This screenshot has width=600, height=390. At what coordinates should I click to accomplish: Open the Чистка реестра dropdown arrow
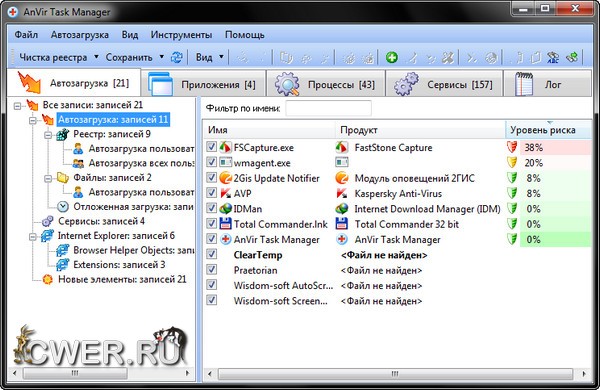96,57
